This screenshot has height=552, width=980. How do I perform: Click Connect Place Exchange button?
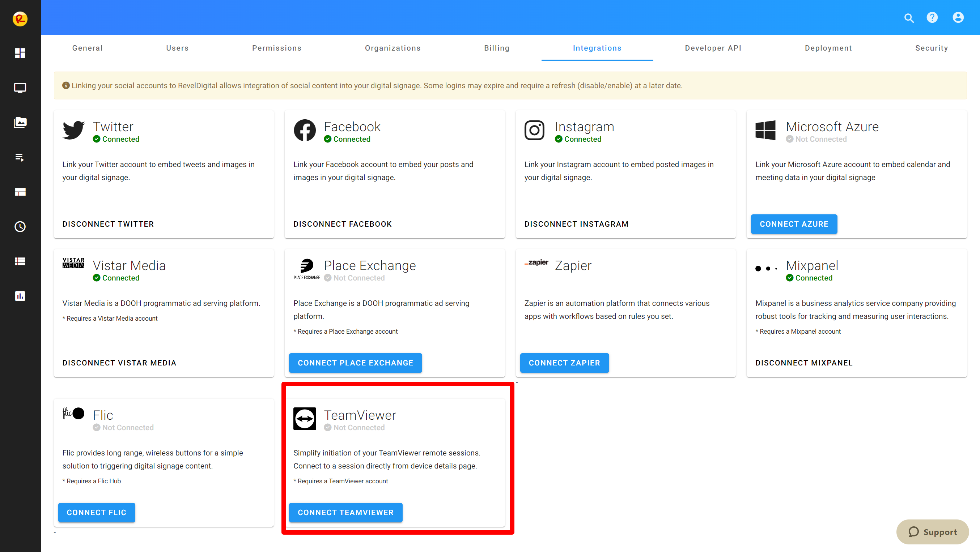pos(355,363)
